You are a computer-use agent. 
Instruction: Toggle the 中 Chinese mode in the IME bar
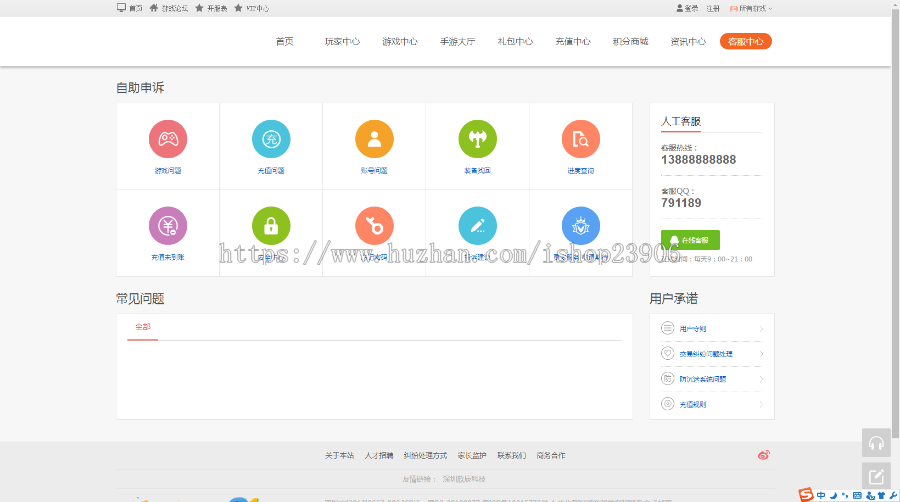(x=821, y=495)
